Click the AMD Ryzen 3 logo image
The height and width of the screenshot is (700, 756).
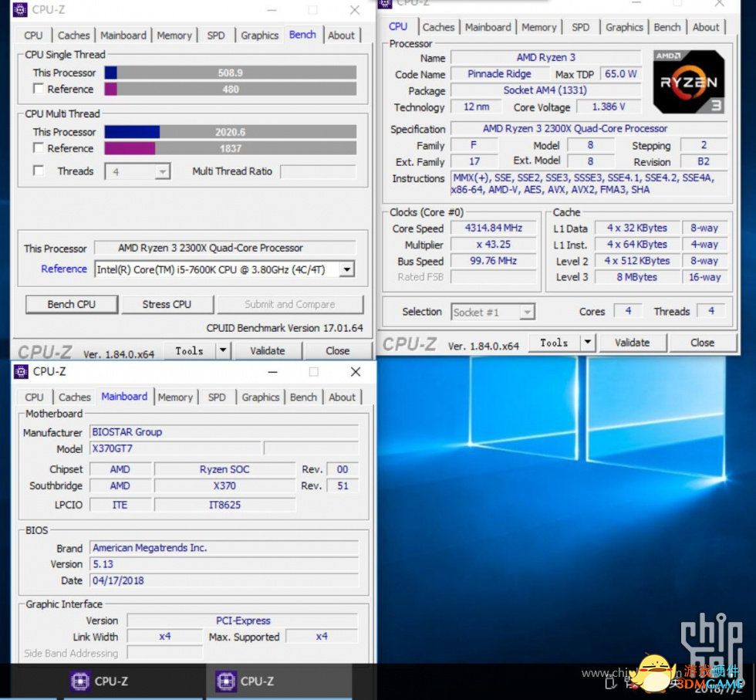[688, 82]
